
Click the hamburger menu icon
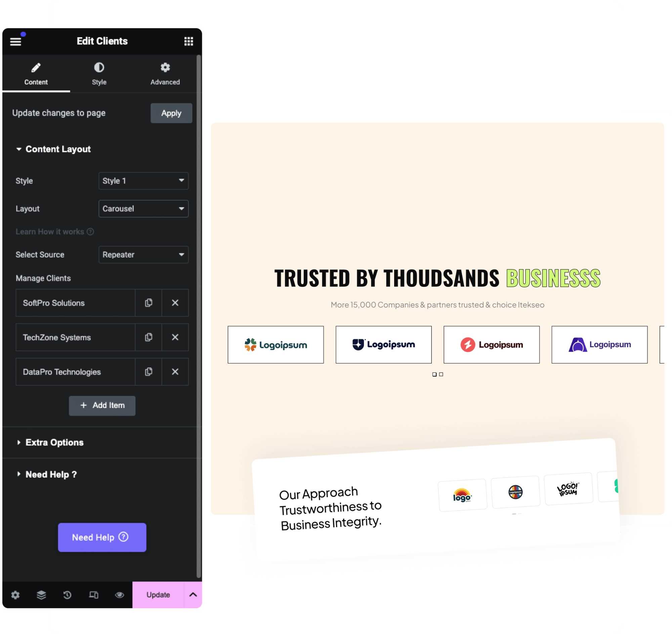click(x=17, y=41)
